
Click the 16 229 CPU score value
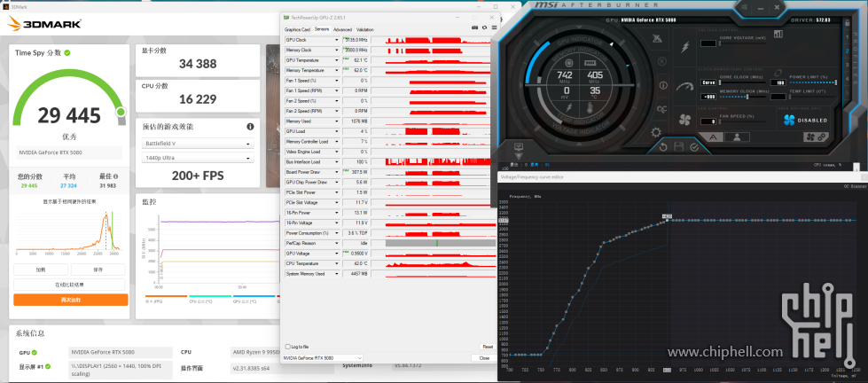tap(198, 99)
